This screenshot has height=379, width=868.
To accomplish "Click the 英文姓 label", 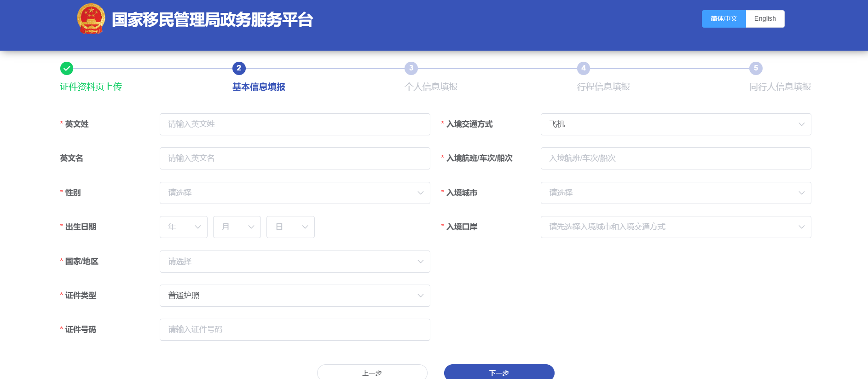I will pos(77,124).
